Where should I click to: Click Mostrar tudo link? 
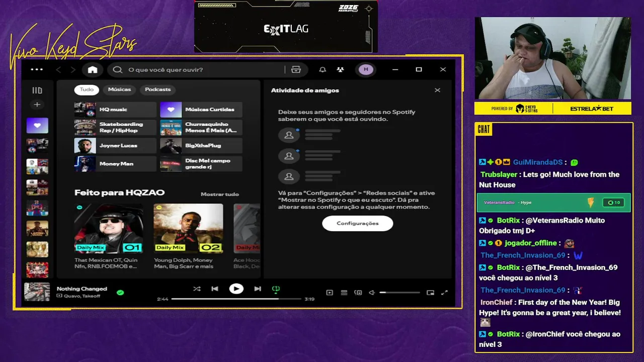[220, 194]
